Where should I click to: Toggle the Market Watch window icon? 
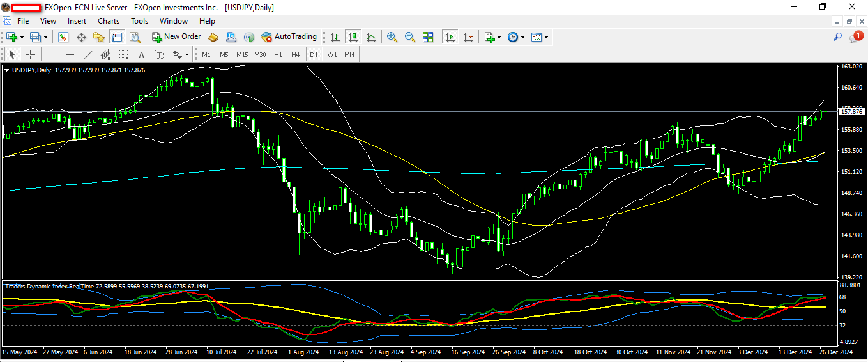pos(63,37)
